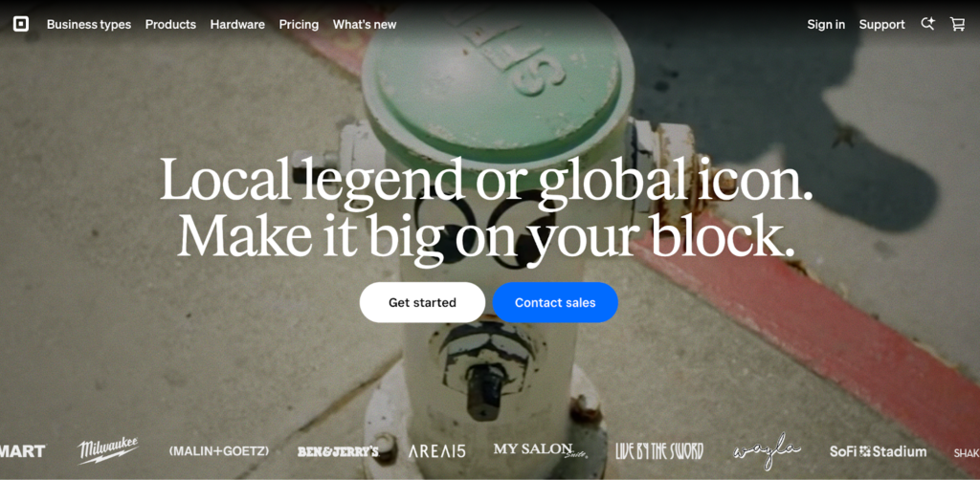Image resolution: width=980 pixels, height=480 pixels.
Task: Click the blue Contact sales button
Action: coord(555,303)
